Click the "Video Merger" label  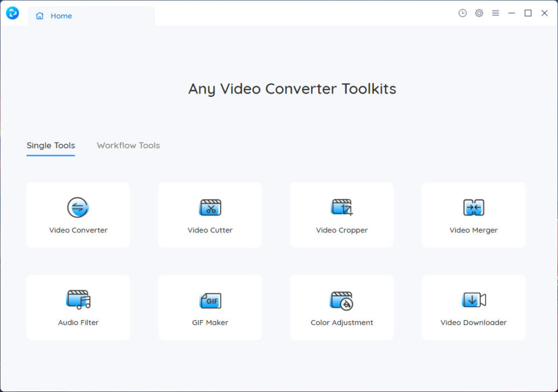point(474,230)
